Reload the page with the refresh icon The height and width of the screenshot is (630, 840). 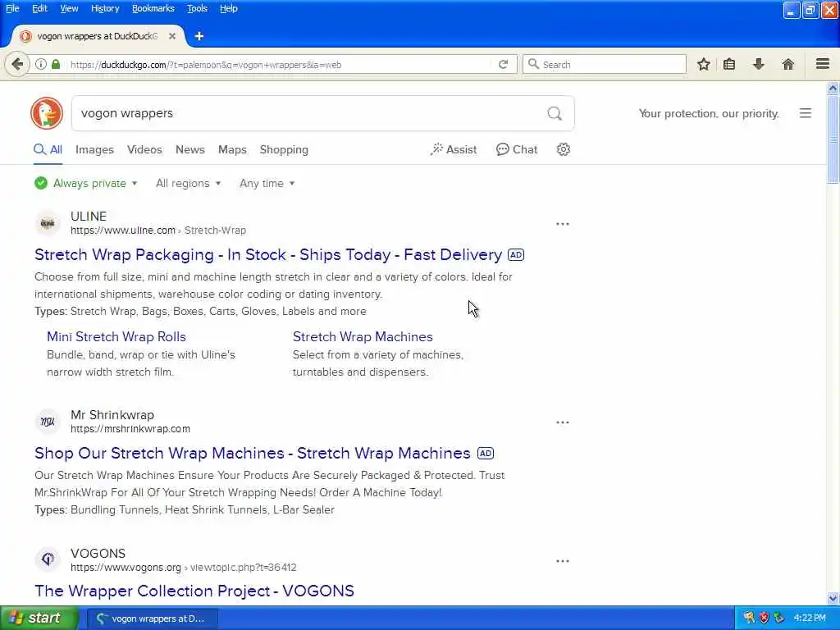click(503, 64)
